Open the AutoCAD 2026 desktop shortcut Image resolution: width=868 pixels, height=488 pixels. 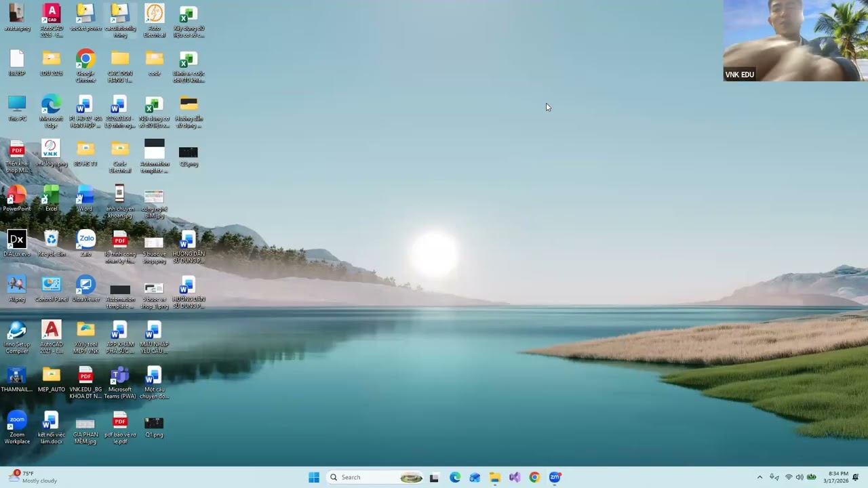pos(52,20)
